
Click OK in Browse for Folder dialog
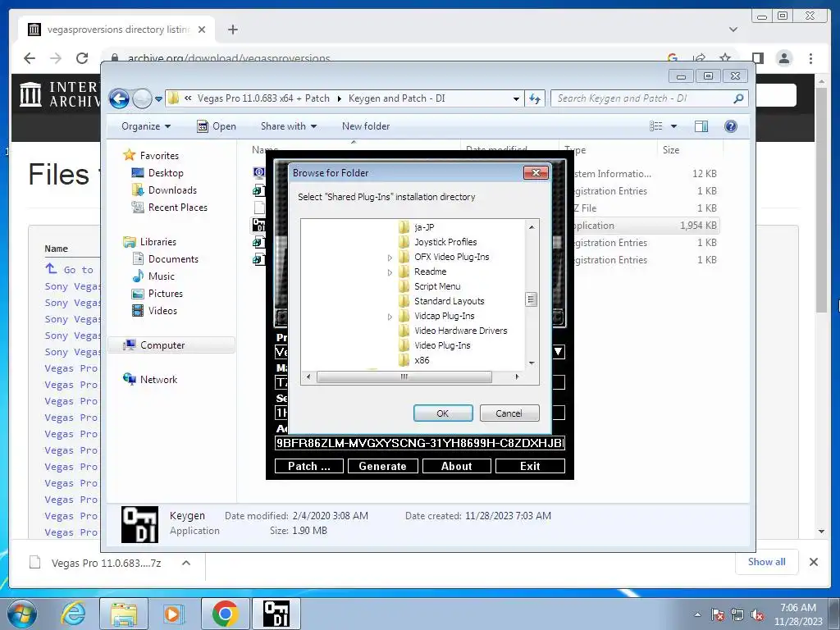pos(442,413)
